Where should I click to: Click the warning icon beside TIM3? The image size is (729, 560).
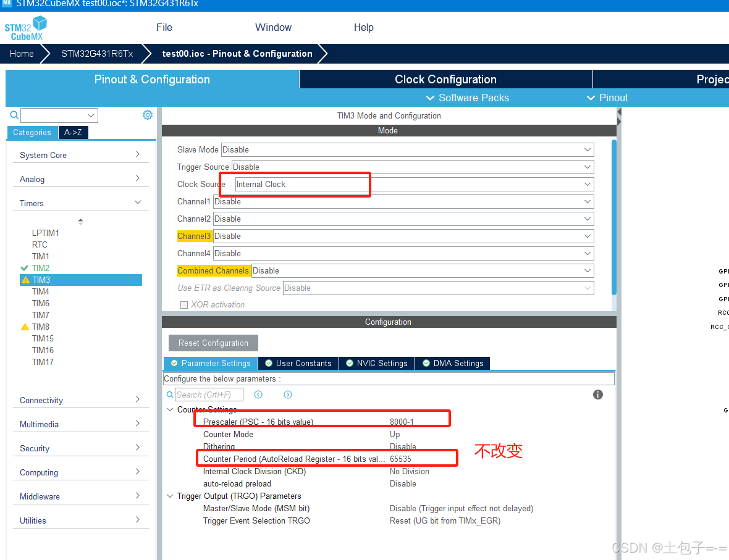[x=25, y=280]
